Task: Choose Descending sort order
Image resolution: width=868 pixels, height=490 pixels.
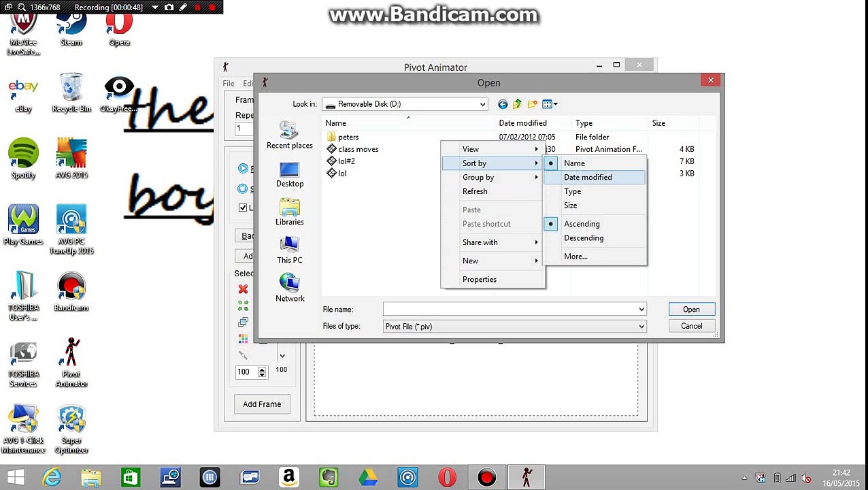Action: (x=595, y=238)
